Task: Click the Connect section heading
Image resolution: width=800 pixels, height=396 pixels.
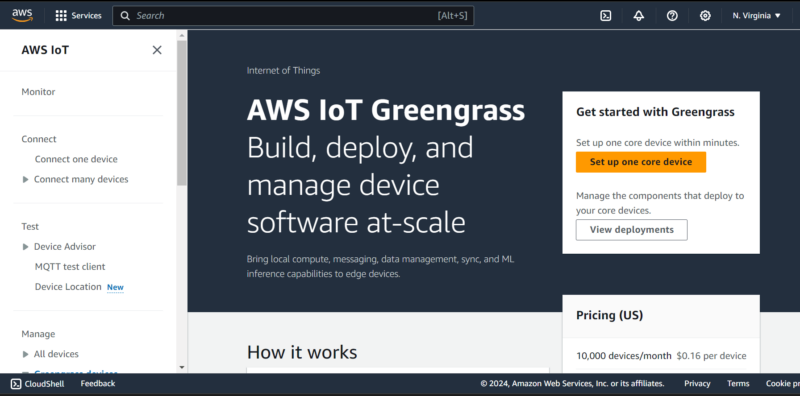Action: pos(39,139)
